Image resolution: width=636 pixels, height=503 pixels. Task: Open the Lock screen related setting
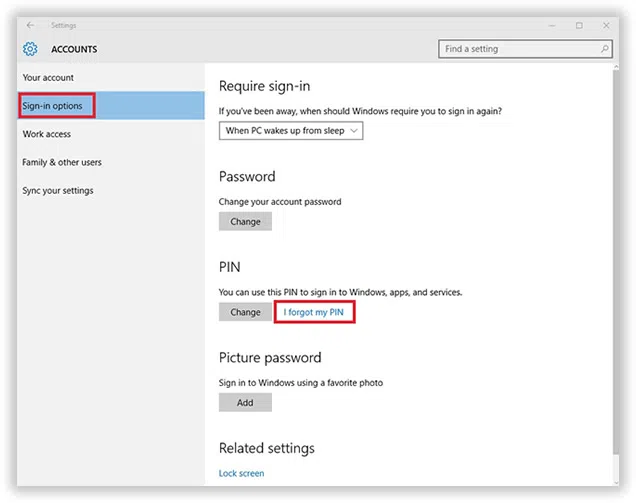tap(242, 473)
